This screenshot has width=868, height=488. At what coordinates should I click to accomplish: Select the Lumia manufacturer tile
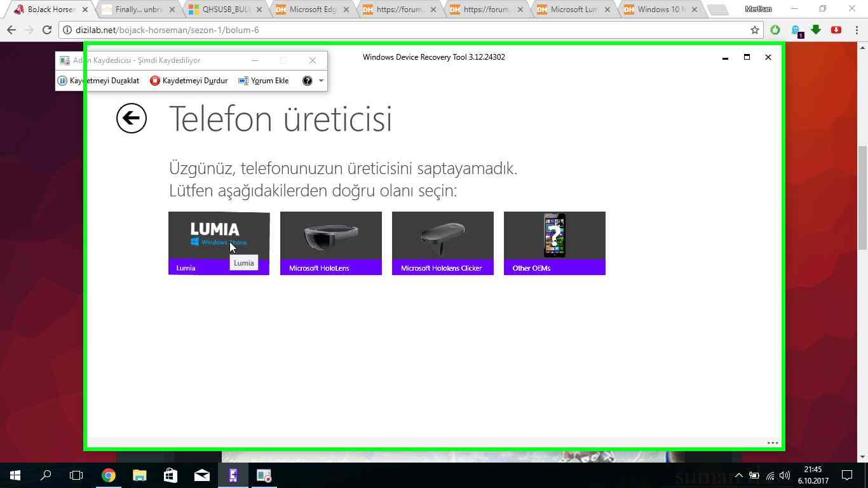point(219,243)
